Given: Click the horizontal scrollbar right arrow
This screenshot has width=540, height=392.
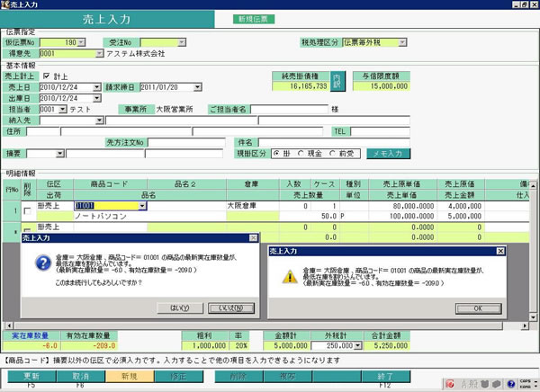Looking at the screenshot, I should 525,325.
